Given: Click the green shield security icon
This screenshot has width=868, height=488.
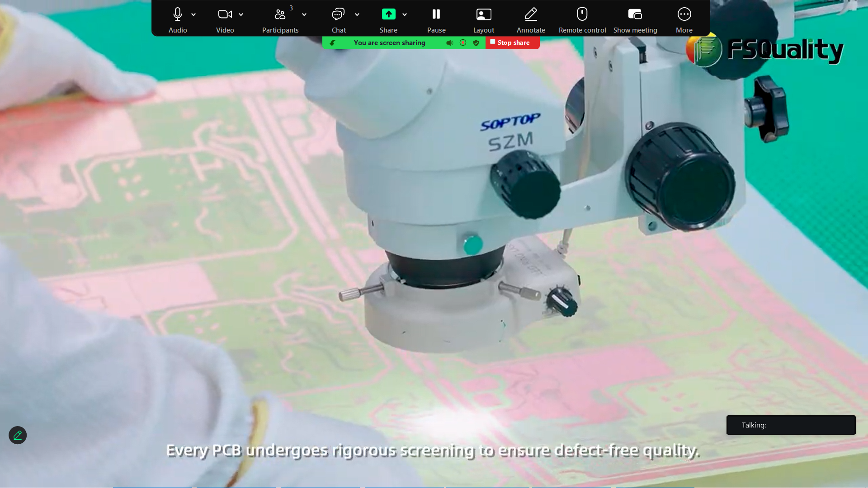Looking at the screenshot, I should pos(476,43).
